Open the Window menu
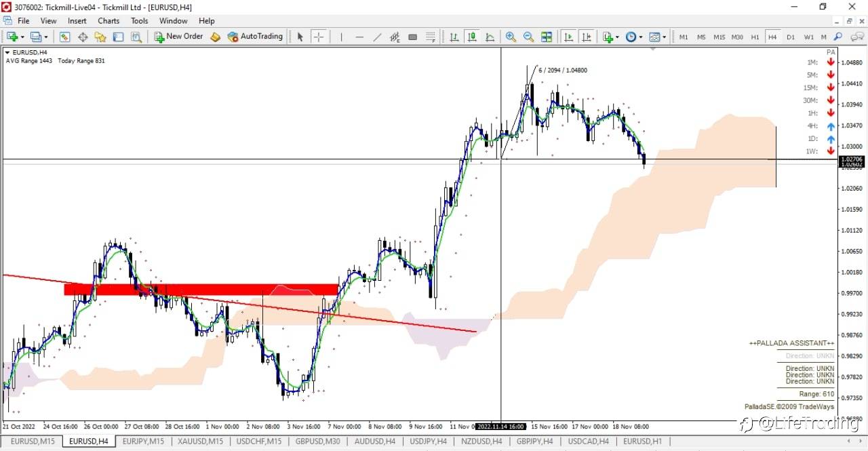Image resolution: width=868 pixels, height=451 pixels. (174, 21)
